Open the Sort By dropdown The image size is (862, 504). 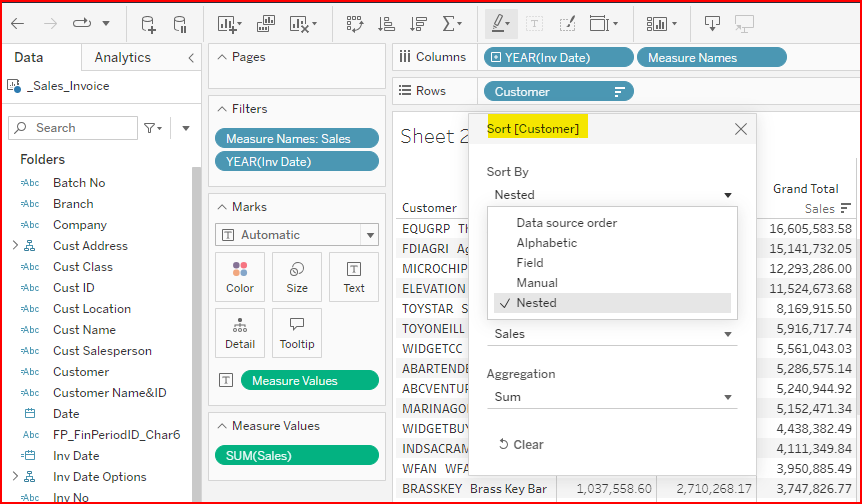point(613,195)
